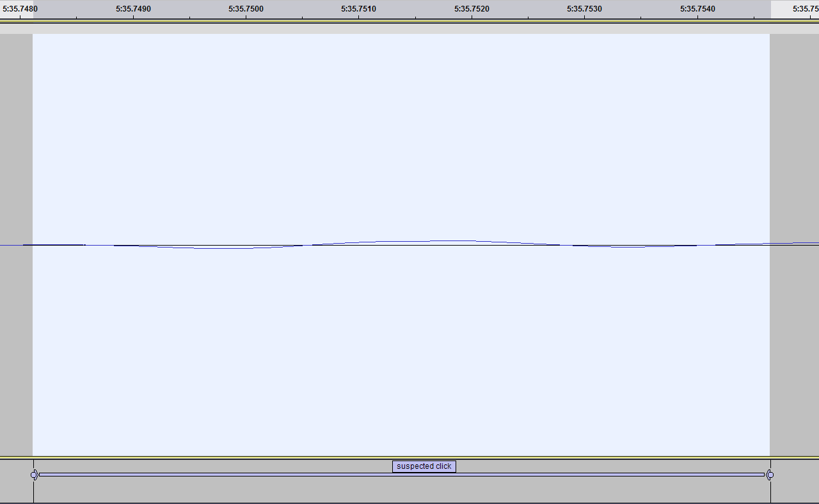Click the yellow border between audio and label tracks
Viewport: 819px width, 504px height.
pyautogui.click(x=409, y=458)
